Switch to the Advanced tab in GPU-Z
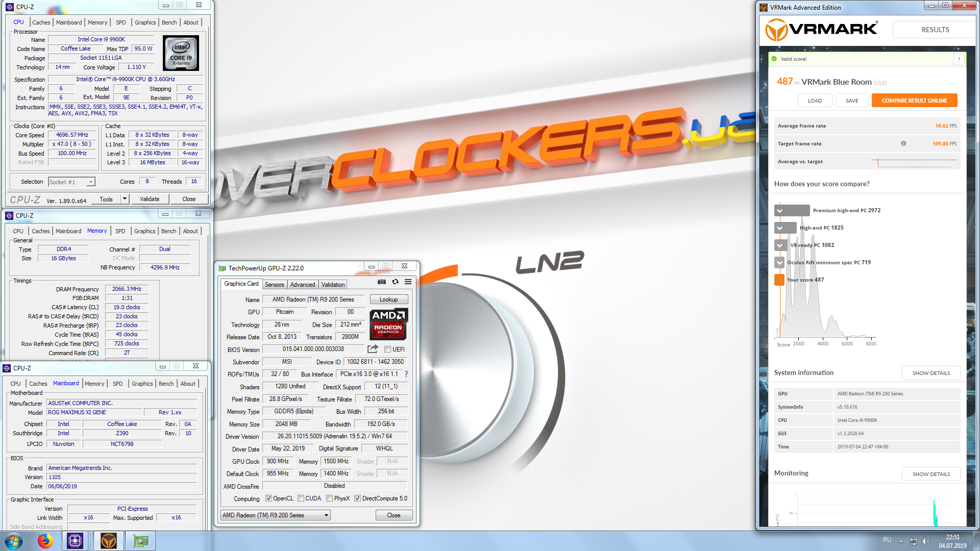Screen dimensions: 980x551 click(303, 285)
